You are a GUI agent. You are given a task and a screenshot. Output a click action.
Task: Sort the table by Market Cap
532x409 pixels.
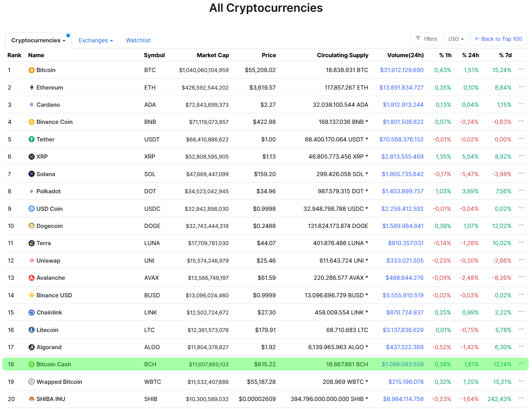pyautogui.click(x=213, y=55)
